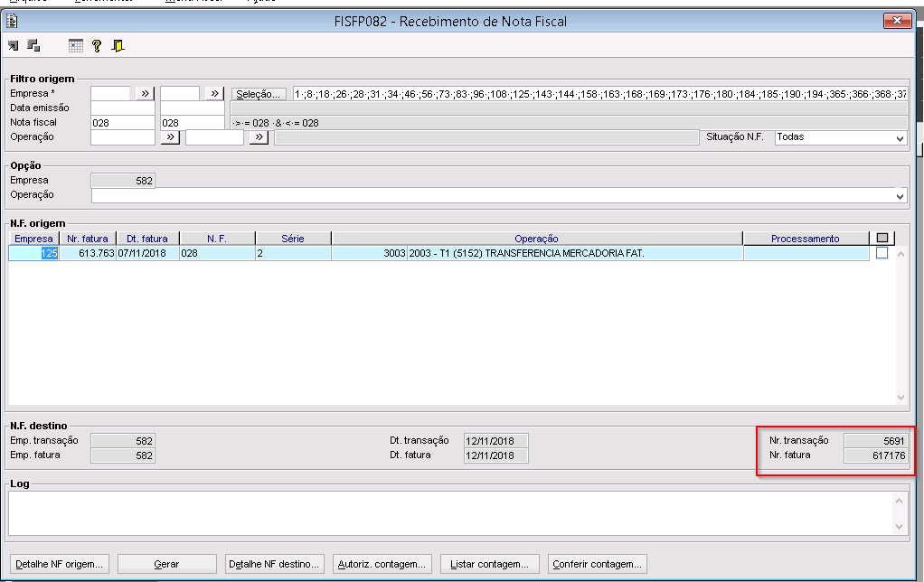Open help with the yellow question mark
The height and width of the screenshot is (582, 924).
(97, 46)
